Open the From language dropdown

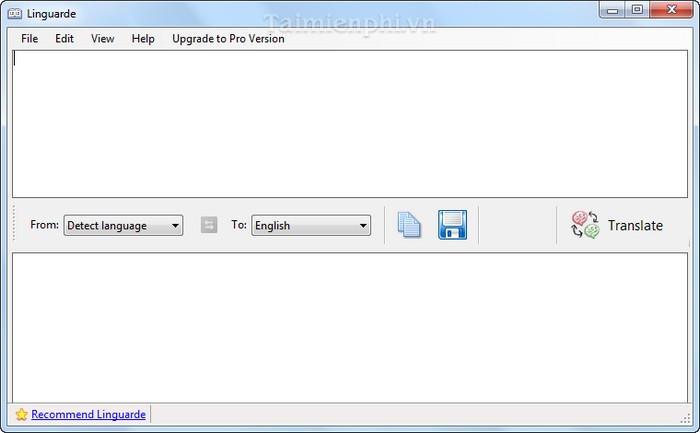click(123, 225)
